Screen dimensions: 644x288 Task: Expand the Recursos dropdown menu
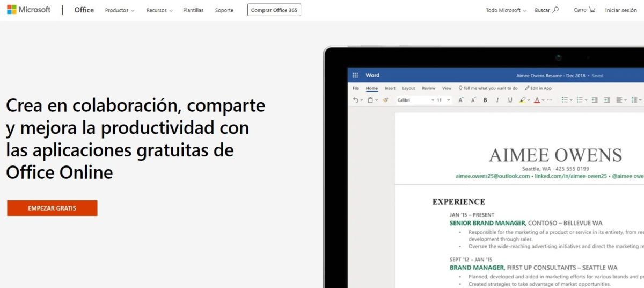click(x=159, y=10)
